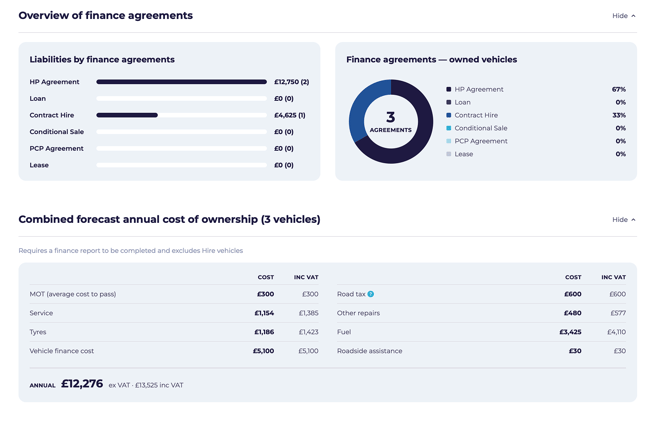Click the 3 Agreements donut chart center

(x=391, y=121)
